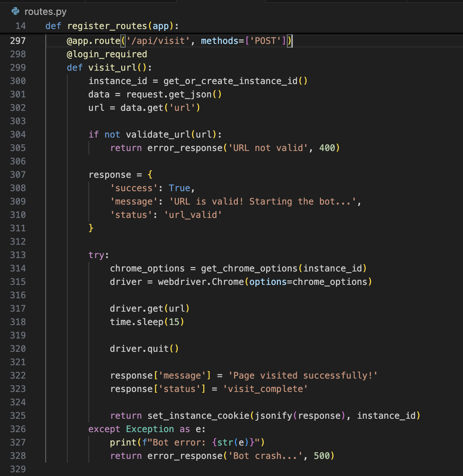Click the '@login_required' decorator text
Screen dimensions: 463x476
pos(107,54)
